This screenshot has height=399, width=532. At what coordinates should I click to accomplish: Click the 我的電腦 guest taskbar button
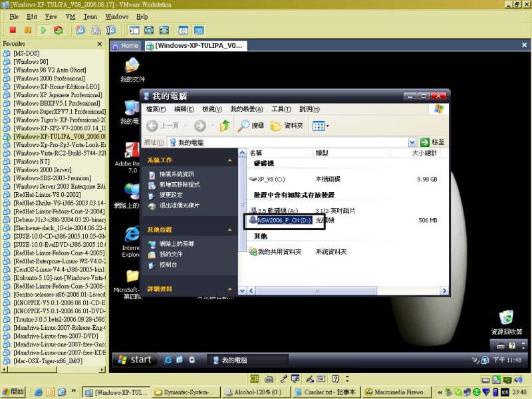coord(247,360)
